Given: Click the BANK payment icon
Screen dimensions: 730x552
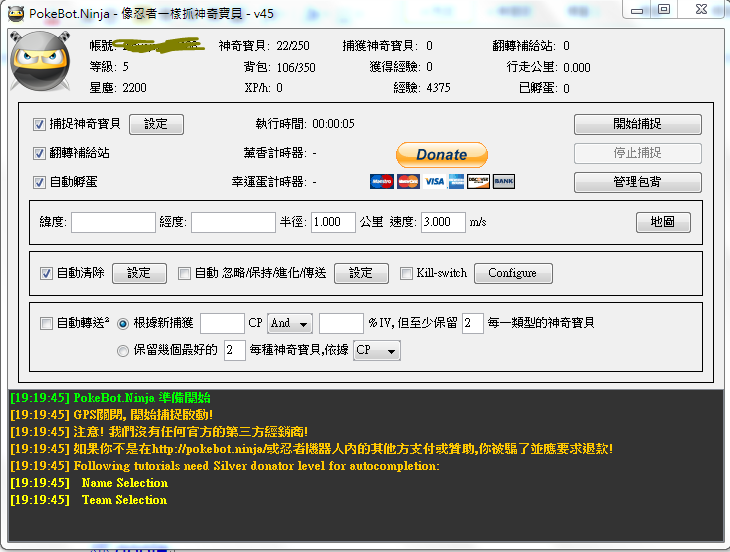Looking at the screenshot, I should click(x=504, y=182).
